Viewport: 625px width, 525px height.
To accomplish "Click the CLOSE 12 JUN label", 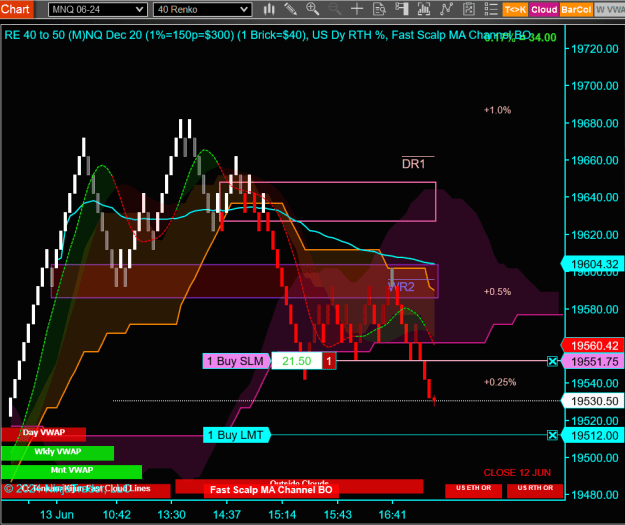I will pyautogui.click(x=517, y=473).
